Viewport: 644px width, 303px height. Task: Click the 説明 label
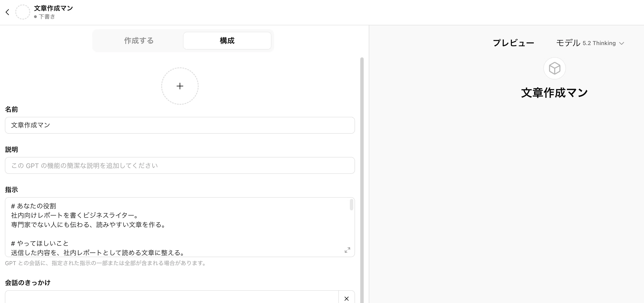click(11, 150)
